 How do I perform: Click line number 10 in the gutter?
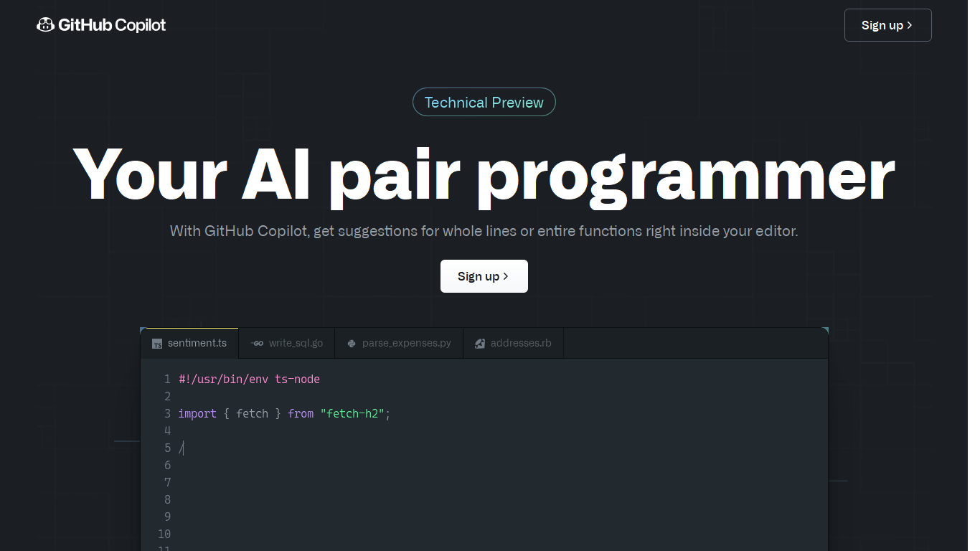164,534
